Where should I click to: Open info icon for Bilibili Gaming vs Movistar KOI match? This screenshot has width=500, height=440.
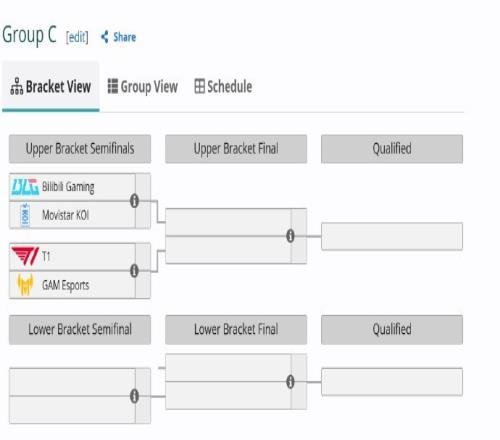click(x=134, y=201)
